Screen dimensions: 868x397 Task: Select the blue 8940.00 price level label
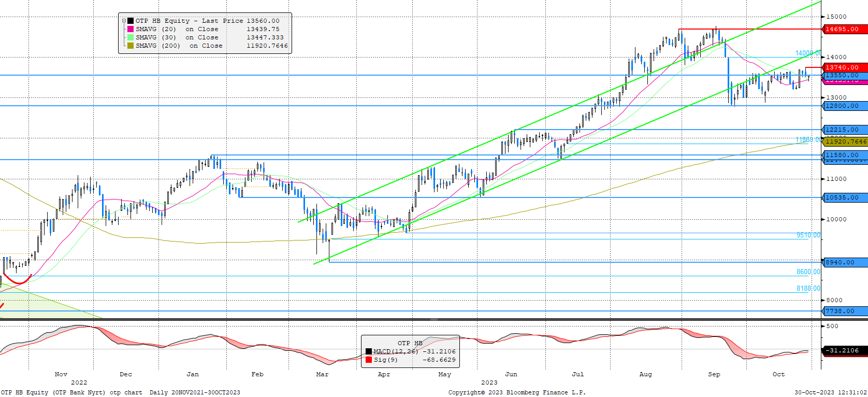(844, 262)
